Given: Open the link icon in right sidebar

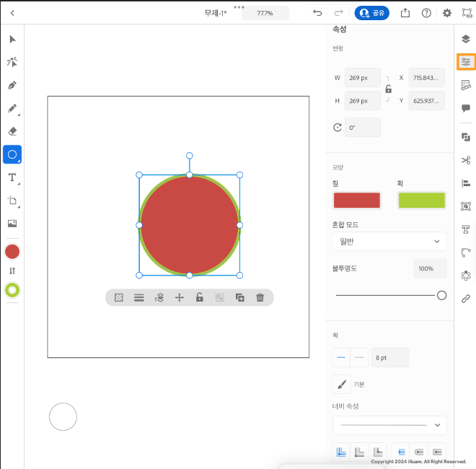Looking at the screenshot, I should point(466,299).
